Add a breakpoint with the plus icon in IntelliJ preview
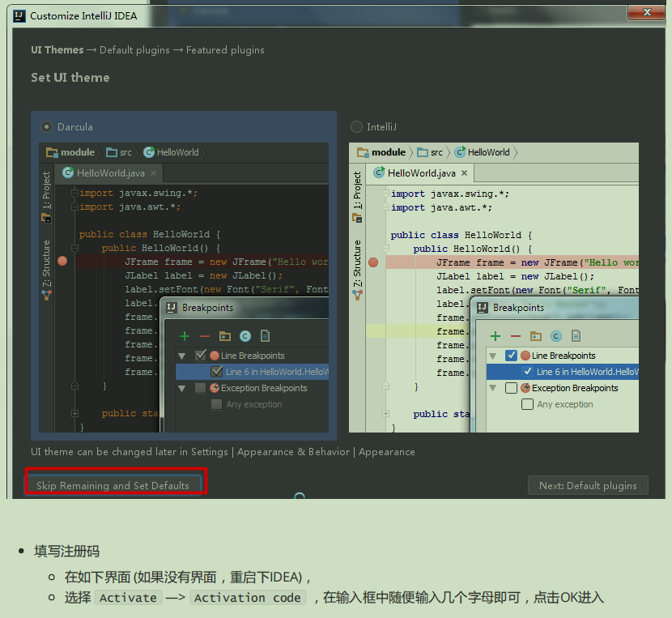The width and height of the screenshot is (672, 618). [x=495, y=336]
